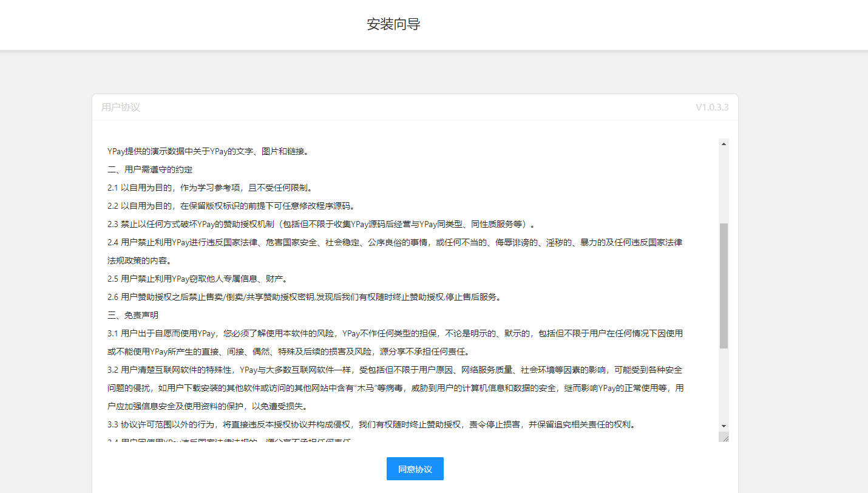Click the first line of clause 3.2

click(395, 370)
